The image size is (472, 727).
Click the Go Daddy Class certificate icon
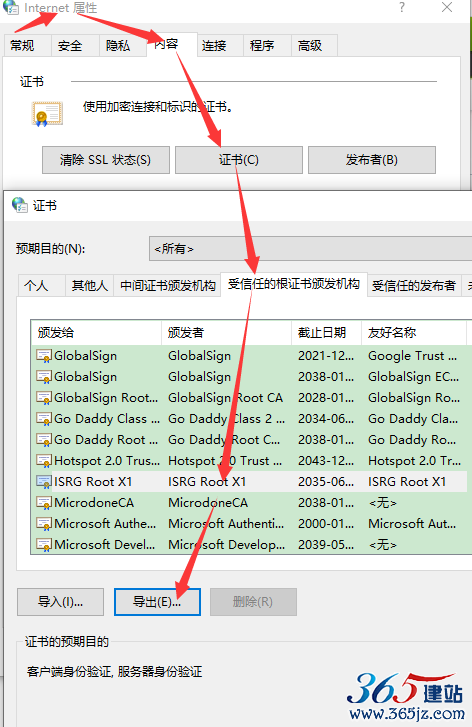tap(44, 419)
